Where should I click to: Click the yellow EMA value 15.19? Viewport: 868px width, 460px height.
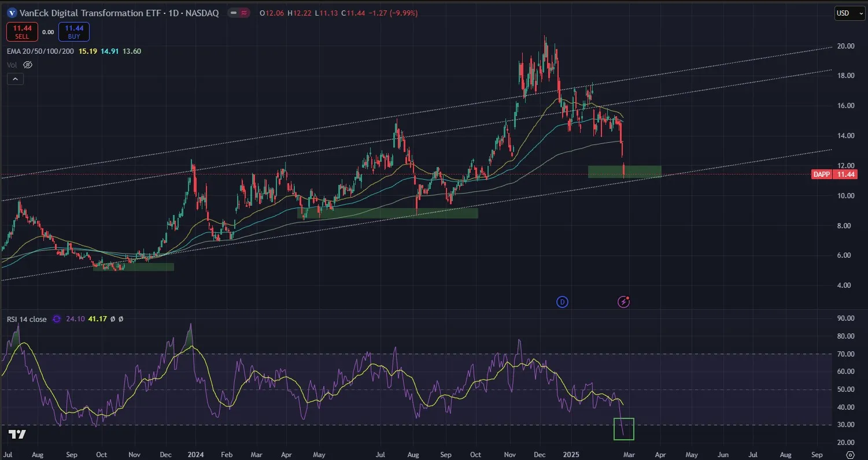(x=87, y=51)
